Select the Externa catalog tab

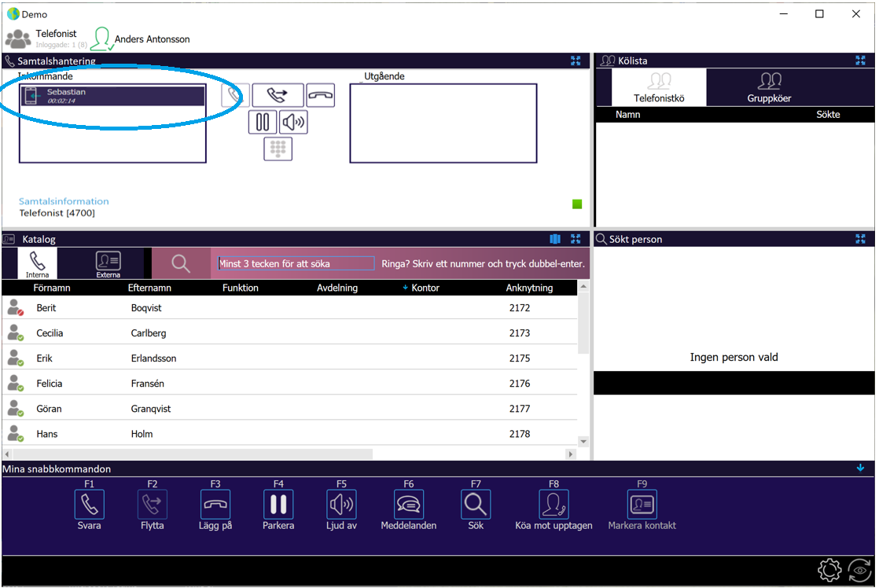[108, 263]
